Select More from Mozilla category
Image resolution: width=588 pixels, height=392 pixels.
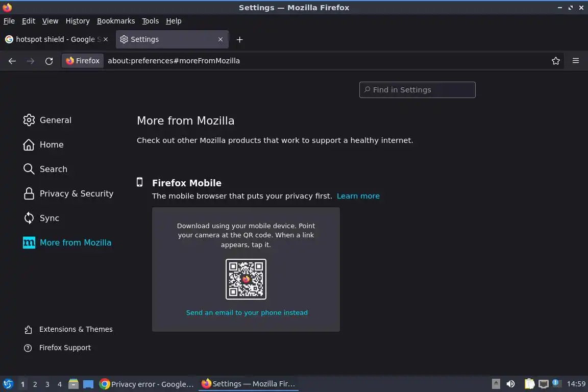pos(67,242)
